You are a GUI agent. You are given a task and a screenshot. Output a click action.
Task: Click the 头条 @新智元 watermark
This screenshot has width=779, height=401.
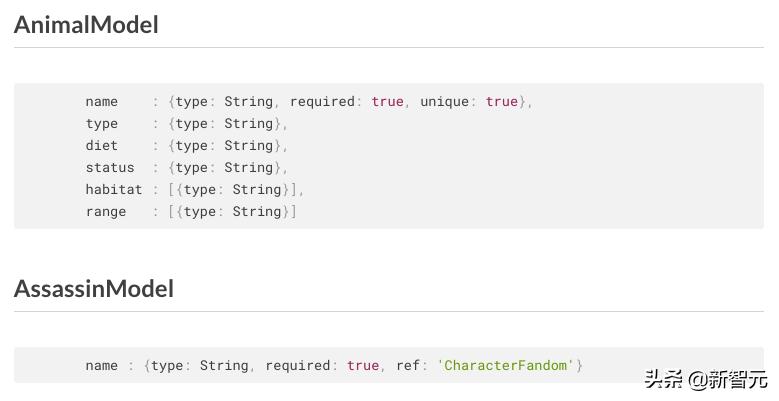pyautogui.click(x=705, y=379)
